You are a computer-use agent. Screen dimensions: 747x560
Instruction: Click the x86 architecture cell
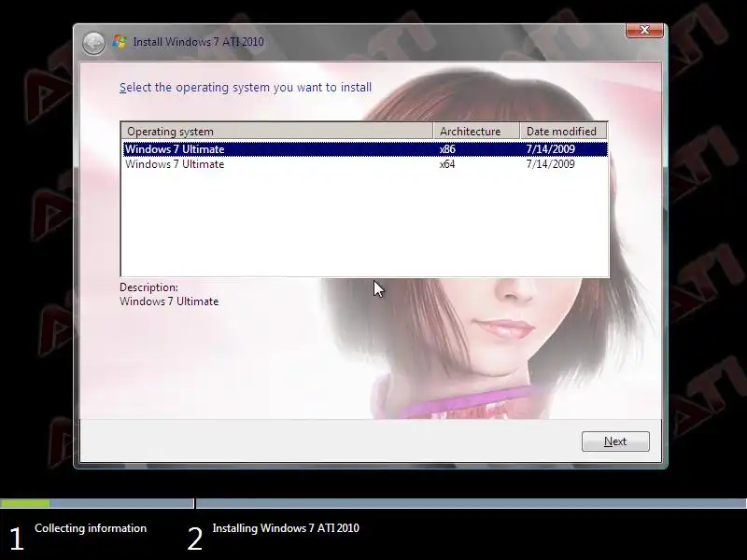point(447,149)
